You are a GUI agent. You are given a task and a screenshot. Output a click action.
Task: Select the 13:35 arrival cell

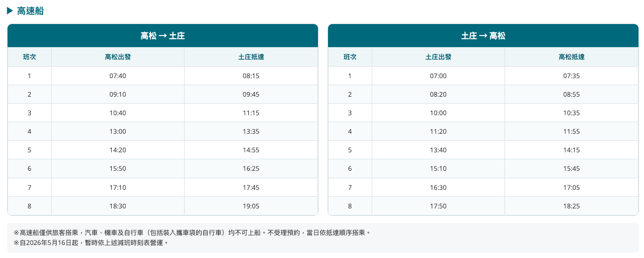(x=251, y=131)
